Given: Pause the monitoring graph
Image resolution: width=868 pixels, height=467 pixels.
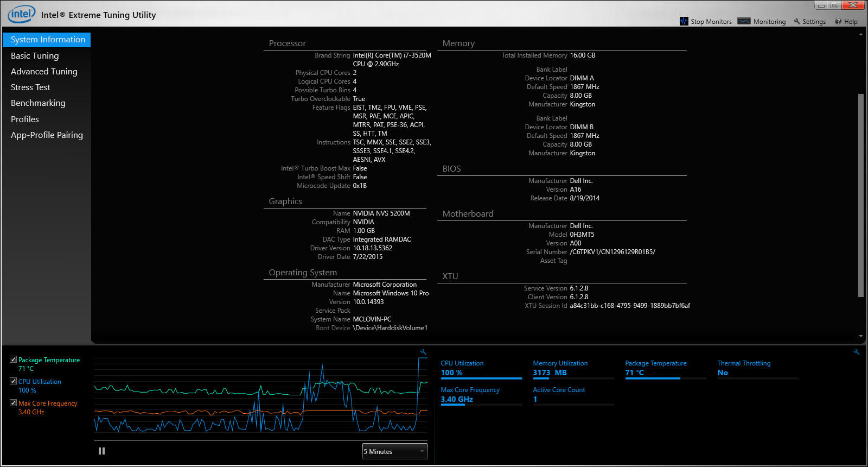Looking at the screenshot, I should 101,451.
